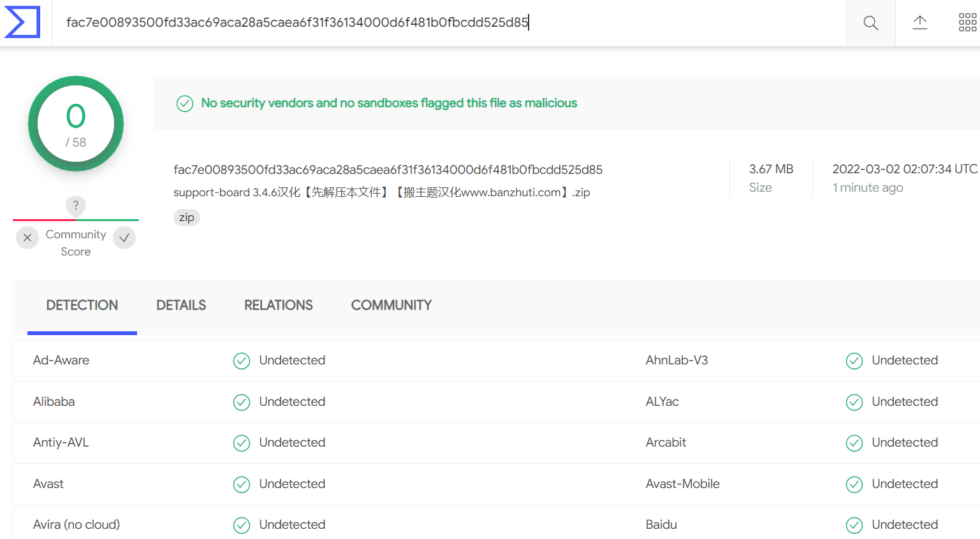Image resolution: width=980 pixels, height=539 pixels.
Task: Click the Alibaba undetected check icon
Action: tap(242, 403)
